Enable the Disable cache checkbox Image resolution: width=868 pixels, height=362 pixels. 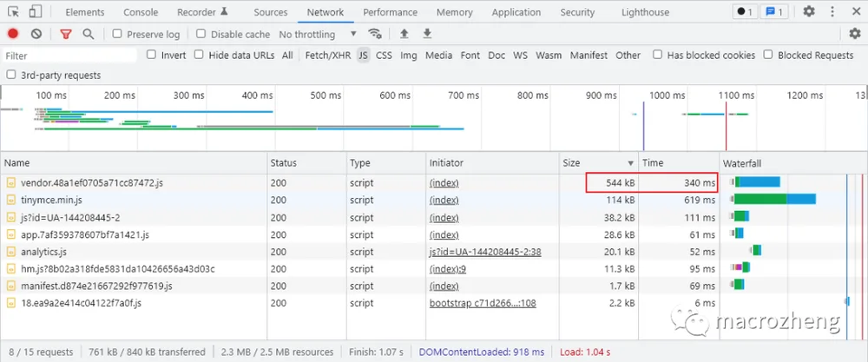pos(201,34)
